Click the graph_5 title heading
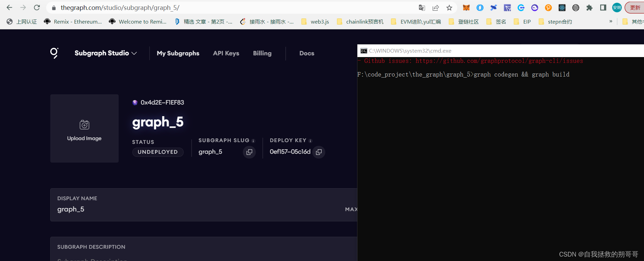The height and width of the screenshot is (261, 644). pos(158,122)
